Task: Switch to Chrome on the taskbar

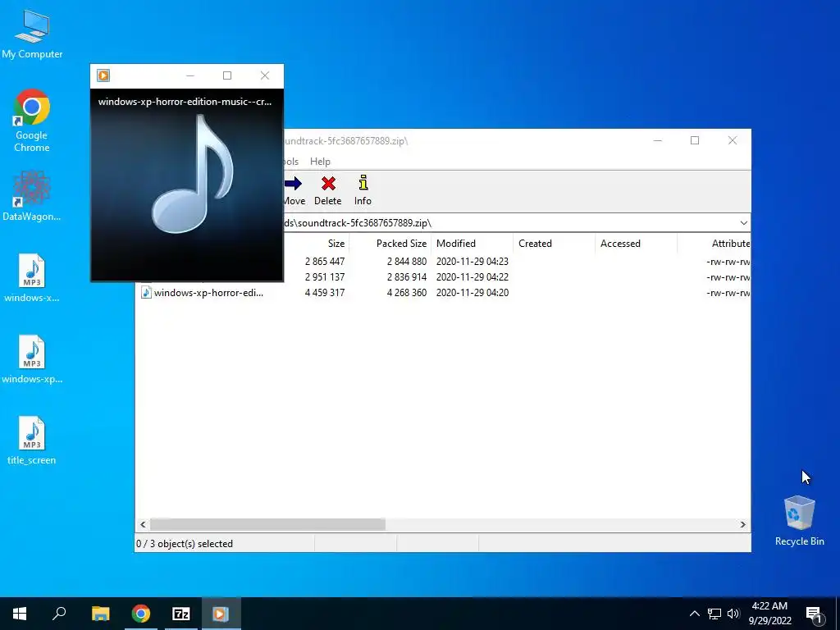Action: pyautogui.click(x=141, y=614)
